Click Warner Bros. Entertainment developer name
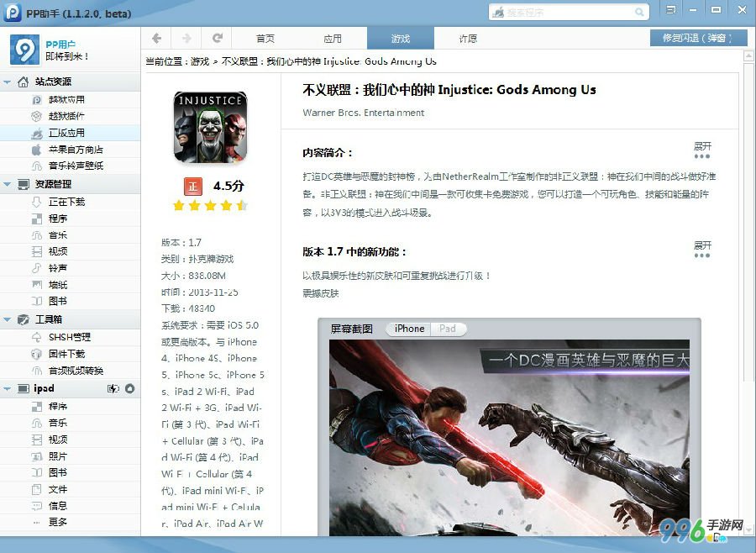 364,113
